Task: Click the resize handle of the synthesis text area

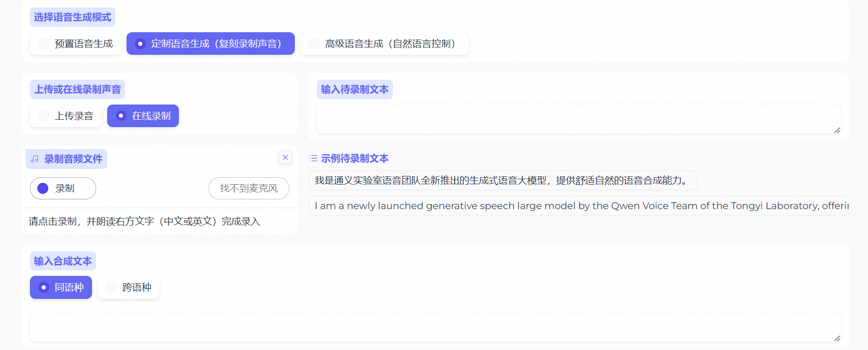Action: 837,338
